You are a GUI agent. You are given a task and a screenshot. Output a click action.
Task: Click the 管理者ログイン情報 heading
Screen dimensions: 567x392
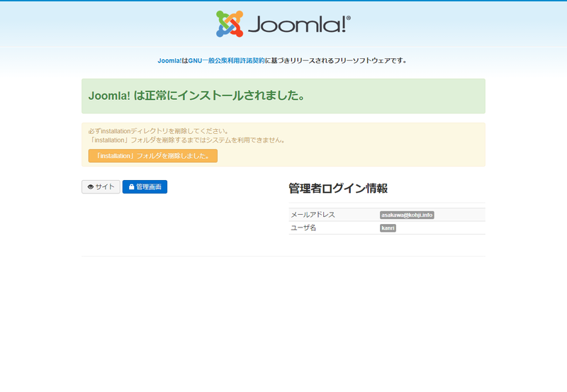coord(338,189)
